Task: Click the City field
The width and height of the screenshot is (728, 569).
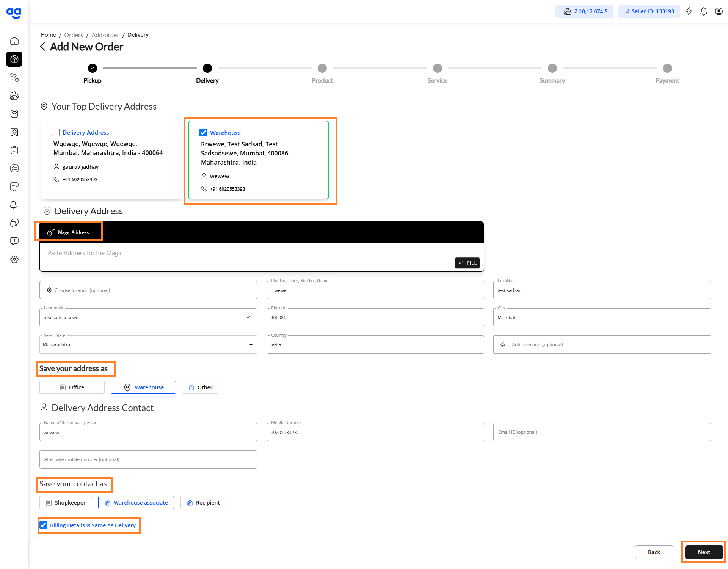Action: [x=602, y=318]
